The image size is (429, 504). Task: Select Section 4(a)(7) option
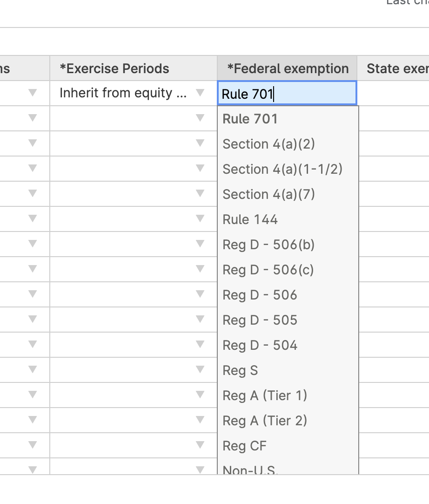pos(268,194)
